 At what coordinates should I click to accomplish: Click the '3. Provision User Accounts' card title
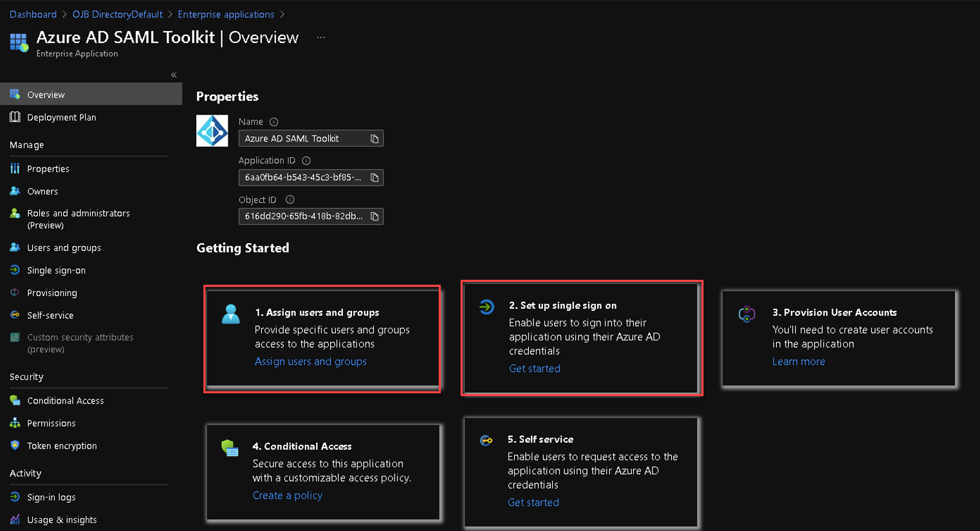(835, 313)
